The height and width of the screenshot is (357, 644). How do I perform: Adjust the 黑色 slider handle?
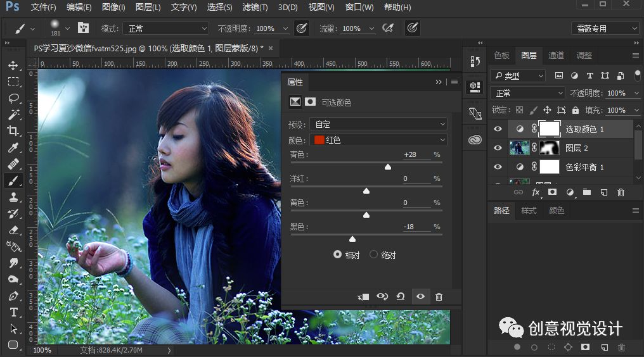click(x=352, y=239)
